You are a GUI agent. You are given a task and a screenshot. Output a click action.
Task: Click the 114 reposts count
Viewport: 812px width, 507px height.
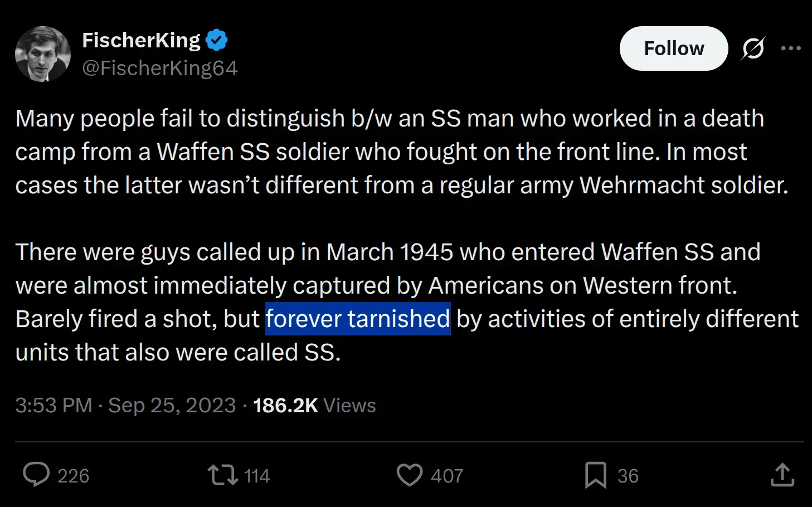coord(257,476)
